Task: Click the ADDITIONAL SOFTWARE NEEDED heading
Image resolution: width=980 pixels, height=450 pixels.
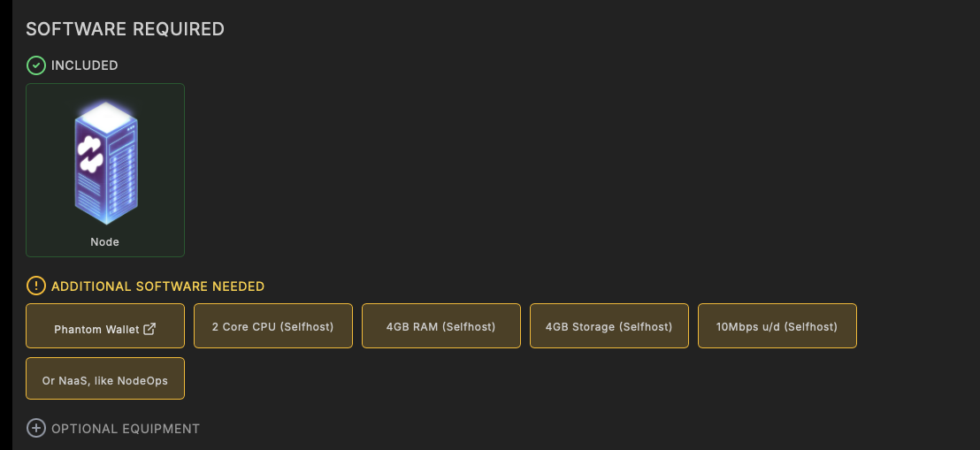Action: [157, 286]
